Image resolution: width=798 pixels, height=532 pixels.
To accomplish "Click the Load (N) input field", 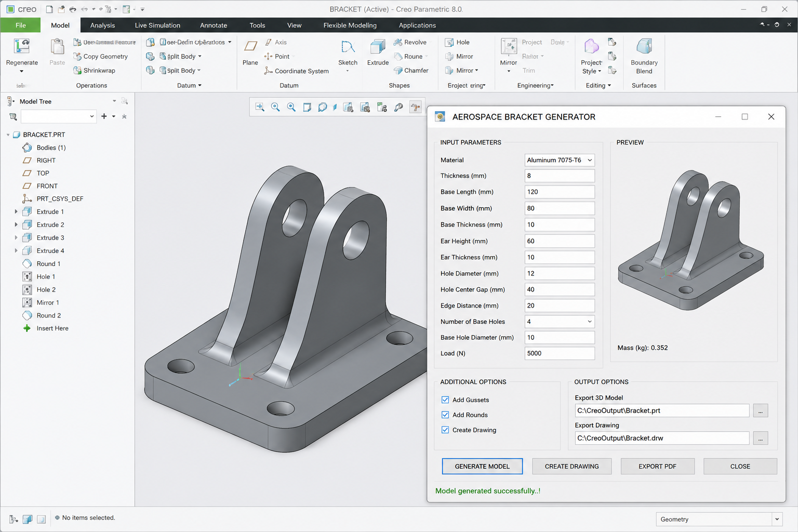I will [x=560, y=353].
